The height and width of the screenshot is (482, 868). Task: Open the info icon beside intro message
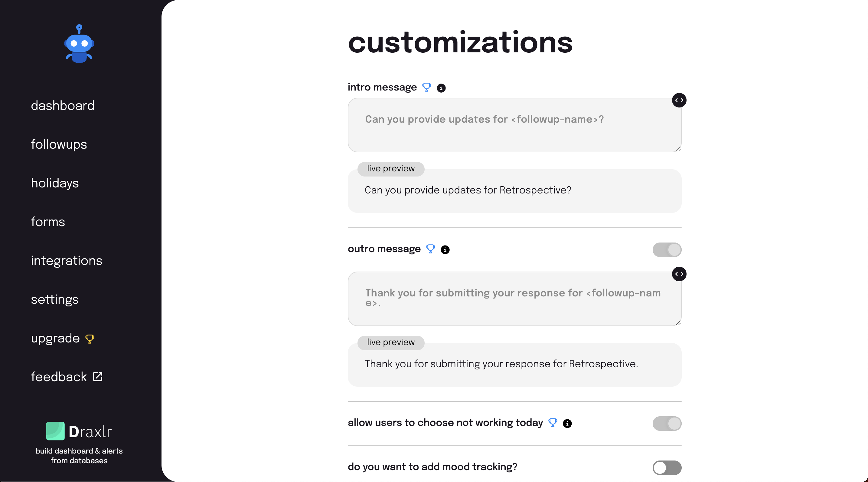[441, 88]
